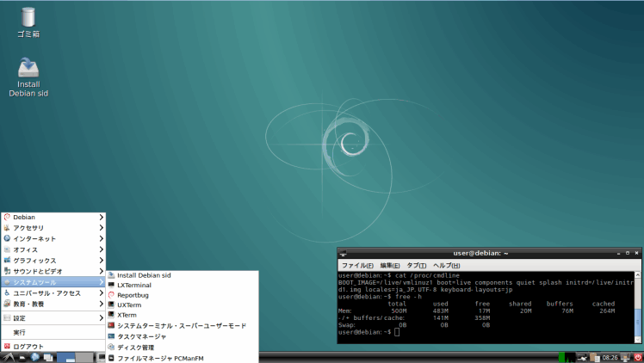Open タスクマネージャ from the submenu
Image resolution: width=644 pixels, height=363 pixels.
[x=183, y=336]
